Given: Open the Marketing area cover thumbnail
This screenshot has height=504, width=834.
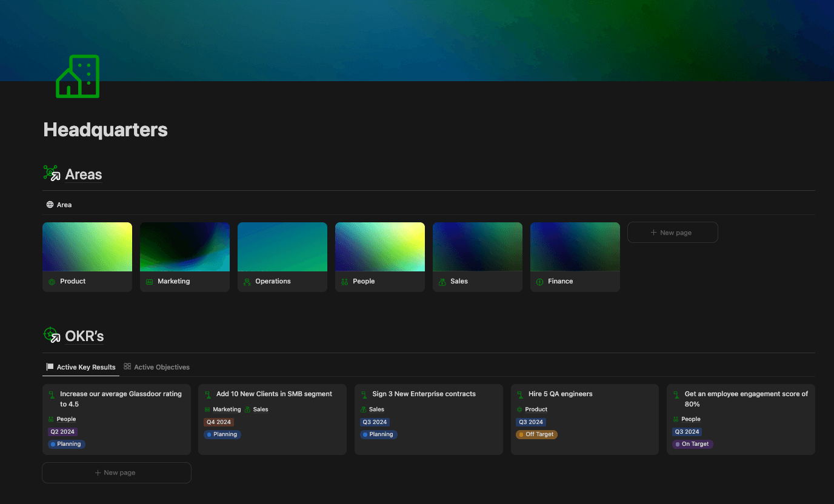Looking at the screenshot, I should pos(185,247).
